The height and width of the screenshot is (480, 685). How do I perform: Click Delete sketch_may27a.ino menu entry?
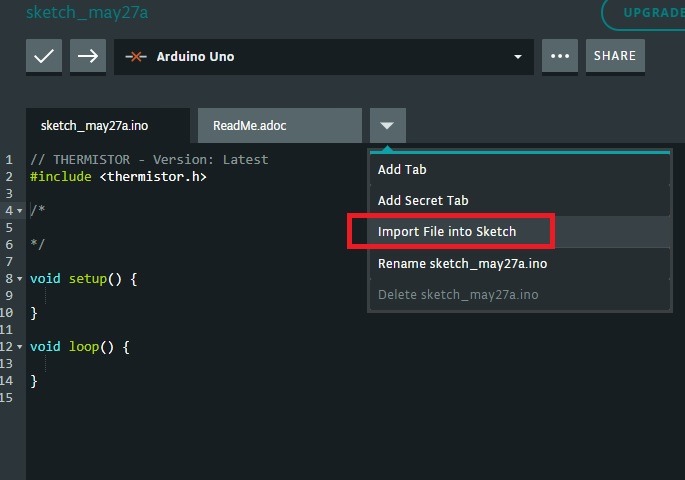[x=520, y=295]
